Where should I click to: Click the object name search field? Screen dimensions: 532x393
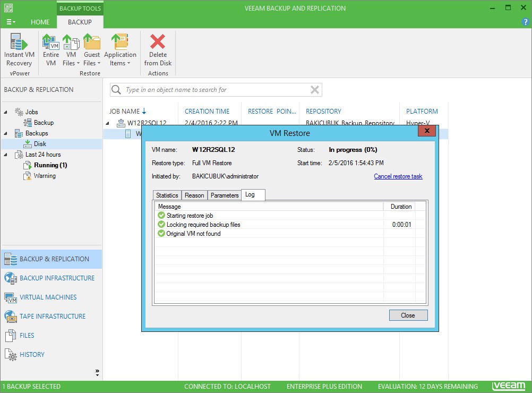[x=216, y=90]
